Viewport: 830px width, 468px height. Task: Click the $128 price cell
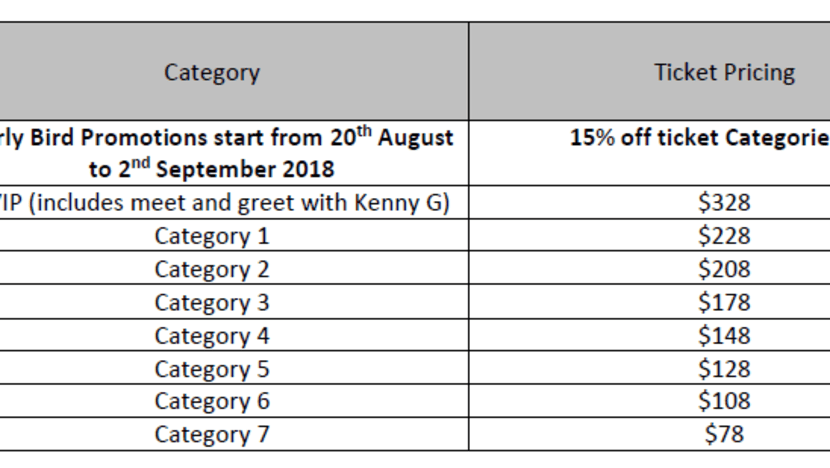tap(649, 368)
